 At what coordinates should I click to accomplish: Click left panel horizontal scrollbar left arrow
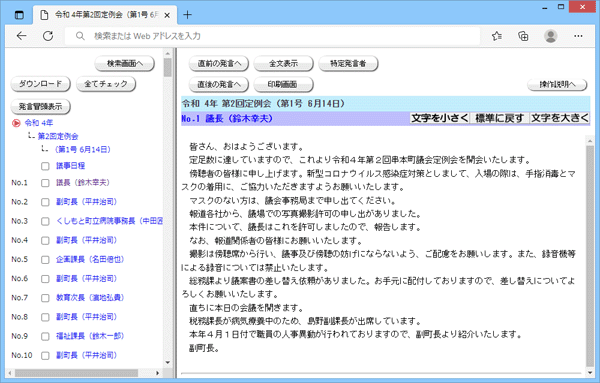point(10,373)
